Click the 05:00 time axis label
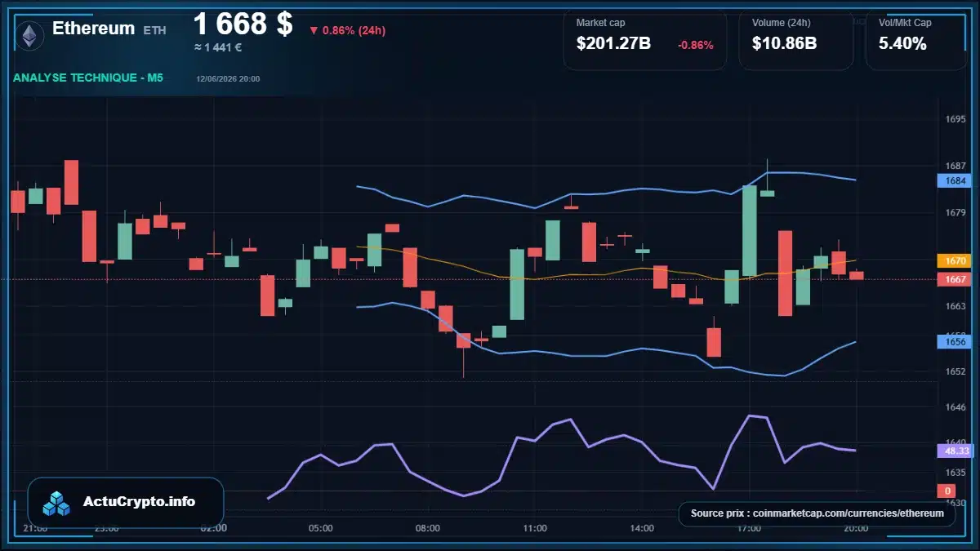Screen dimensions: 980x551 [x=320, y=528]
